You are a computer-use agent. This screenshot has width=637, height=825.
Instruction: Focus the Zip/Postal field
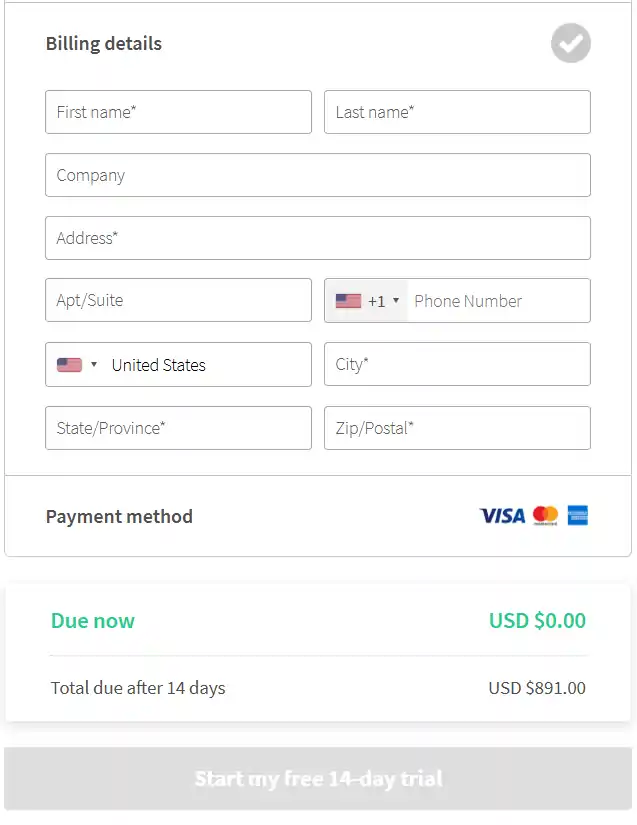457,428
